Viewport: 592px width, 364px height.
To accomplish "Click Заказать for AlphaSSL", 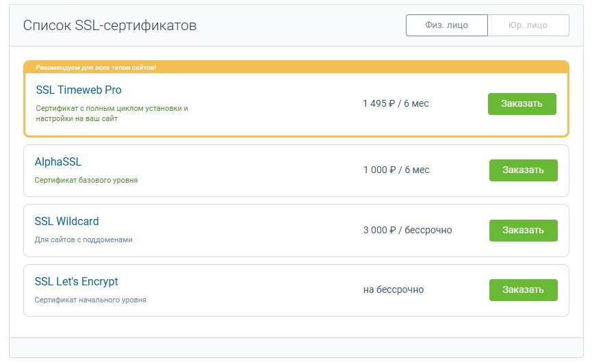I will (524, 170).
